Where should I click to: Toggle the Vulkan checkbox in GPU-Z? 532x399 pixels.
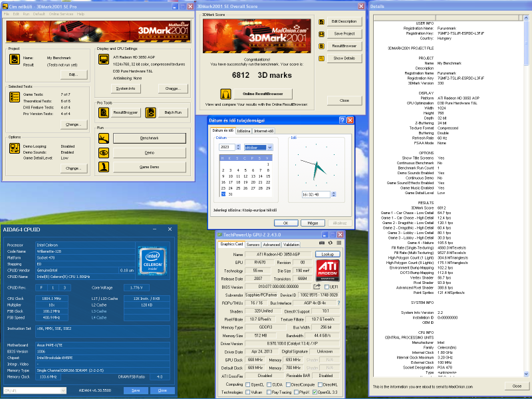(247, 392)
